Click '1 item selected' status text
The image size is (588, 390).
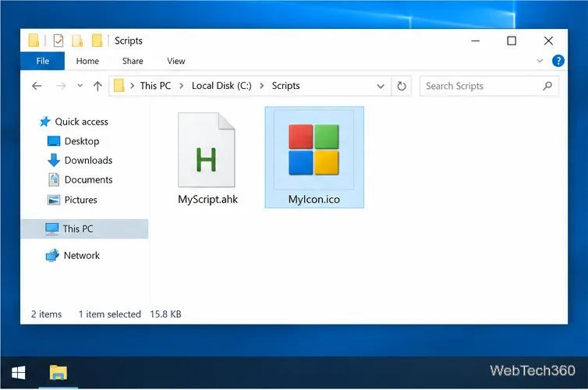pyautogui.click(x=109, y=314)
